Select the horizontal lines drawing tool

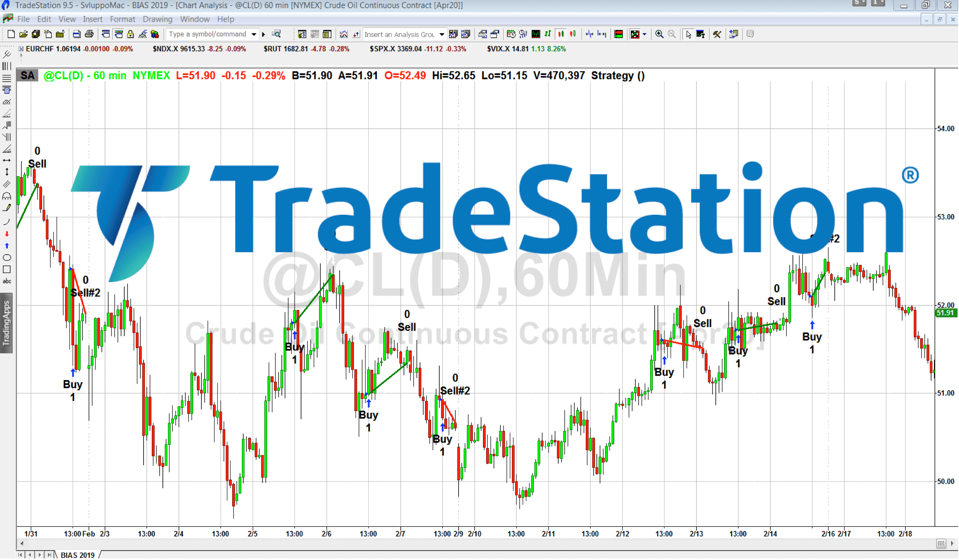(7, 78)
